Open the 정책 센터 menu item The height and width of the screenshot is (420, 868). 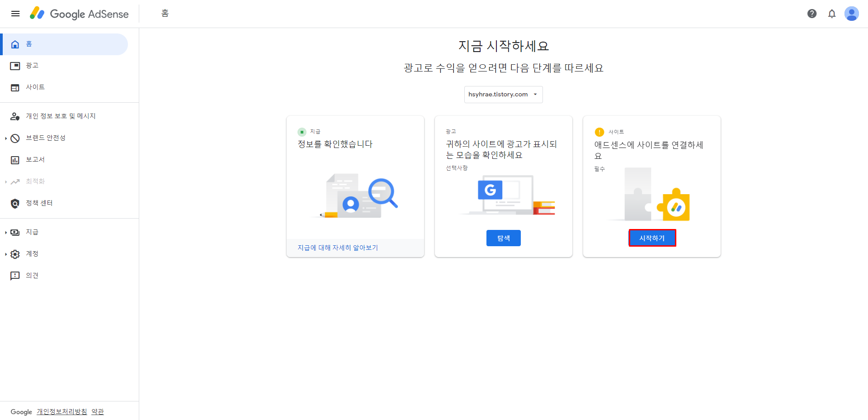(x=64, y=204)
